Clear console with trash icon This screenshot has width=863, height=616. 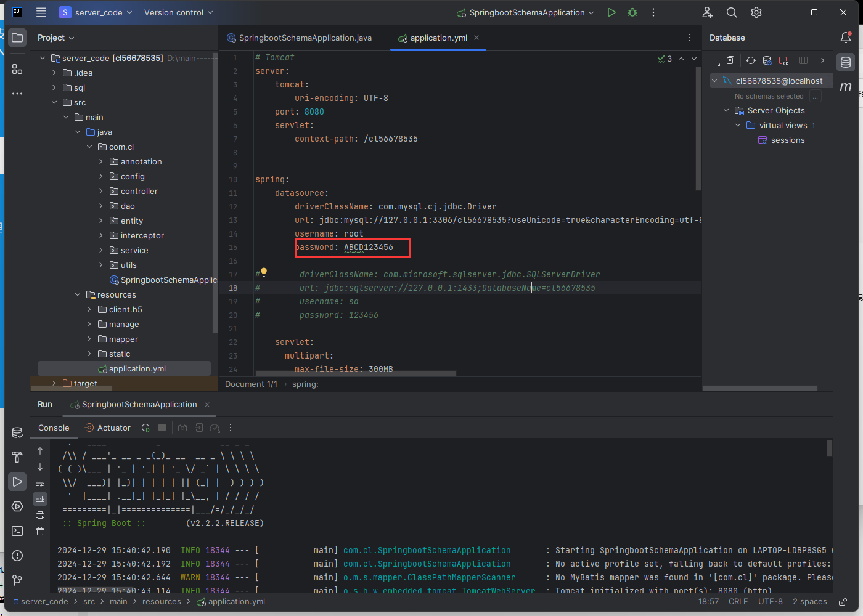point(40,531)
